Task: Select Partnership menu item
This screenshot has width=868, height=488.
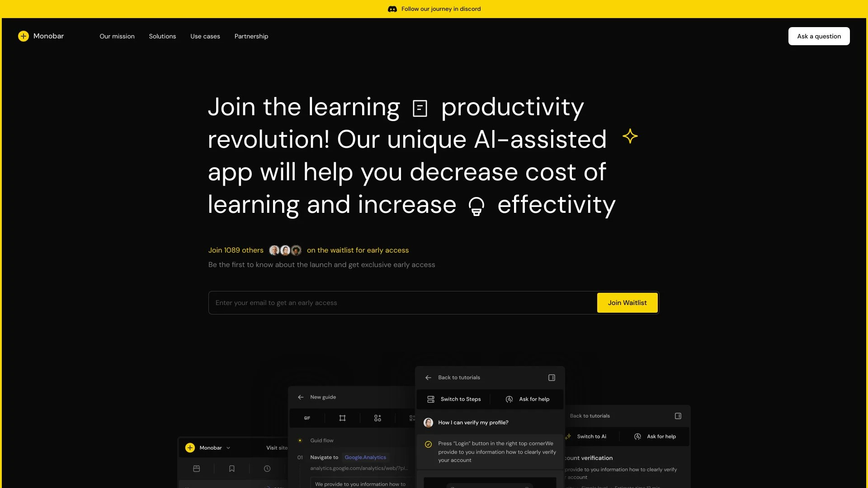Action: pos(251,36)
